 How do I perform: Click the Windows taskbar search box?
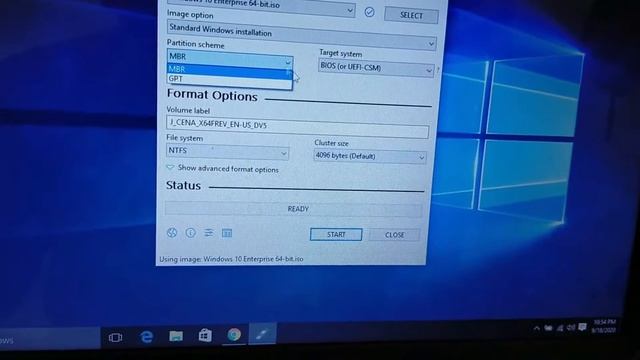click(50, 339)
